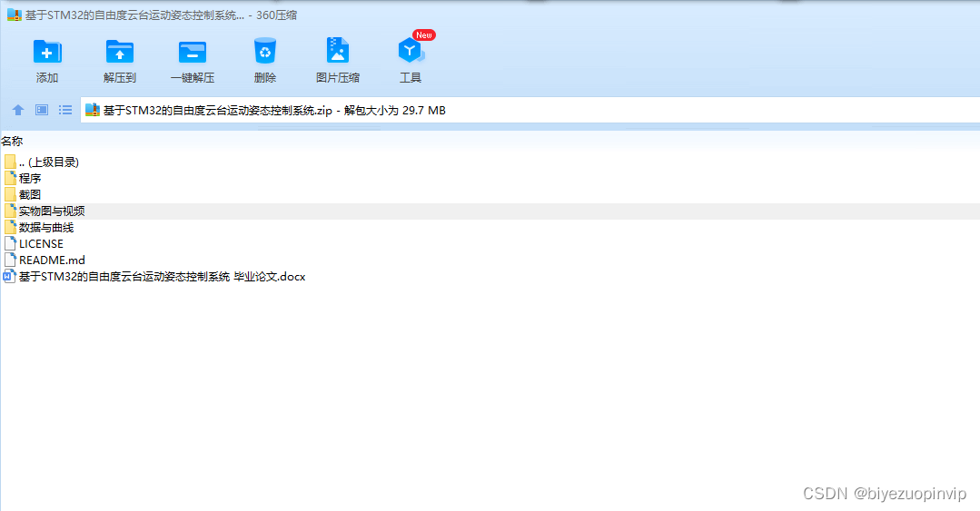
Task: Click the 360压缩 app icon in title bar
Action: pyautogui.click(x=14, y=15)
